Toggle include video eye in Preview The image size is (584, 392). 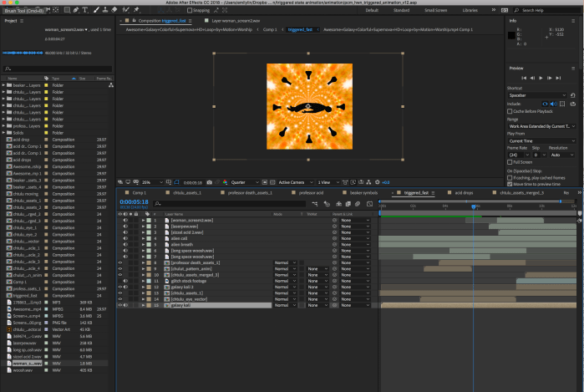pos(545,104)
